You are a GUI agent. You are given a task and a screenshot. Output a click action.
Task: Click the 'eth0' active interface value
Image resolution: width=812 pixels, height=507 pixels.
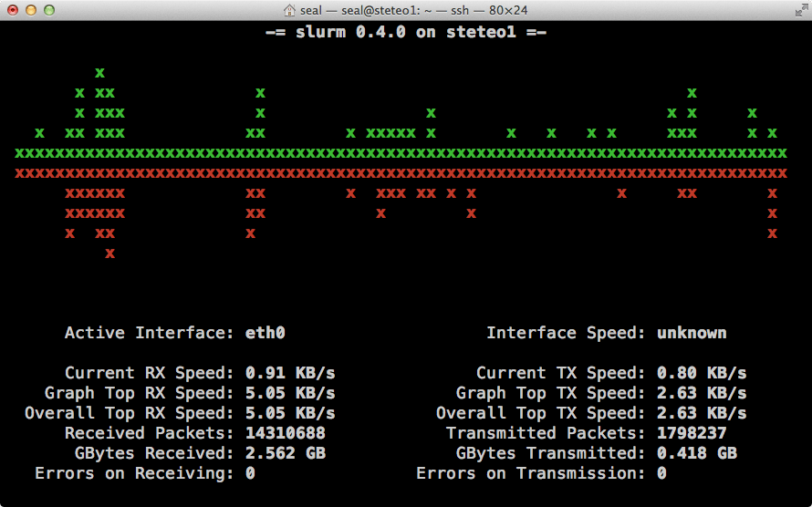tap(265, 333)
